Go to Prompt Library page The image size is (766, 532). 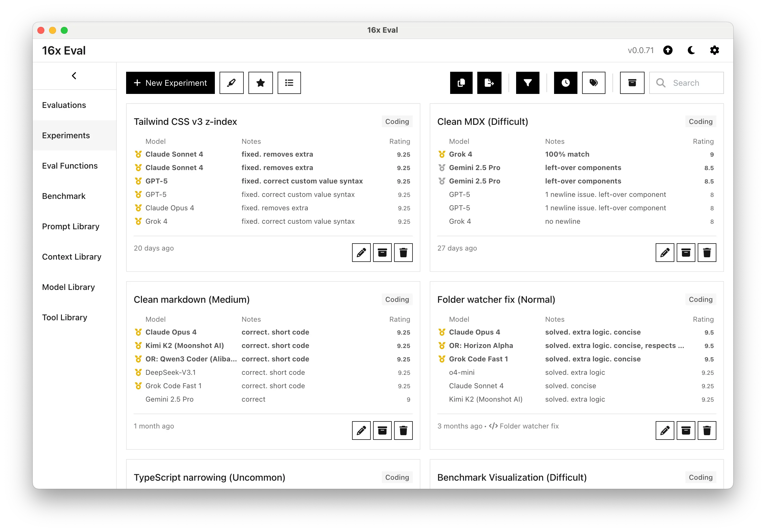(71, 226)
